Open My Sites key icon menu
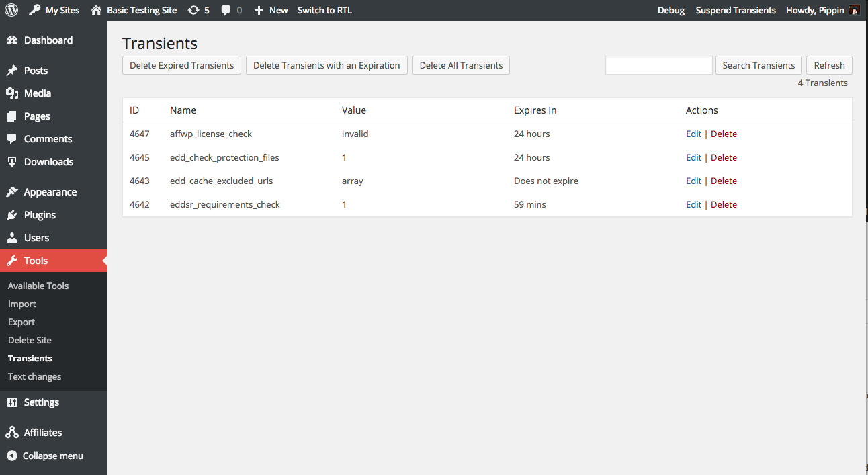This screenshot has width=868, height=475. coord(35,10)
